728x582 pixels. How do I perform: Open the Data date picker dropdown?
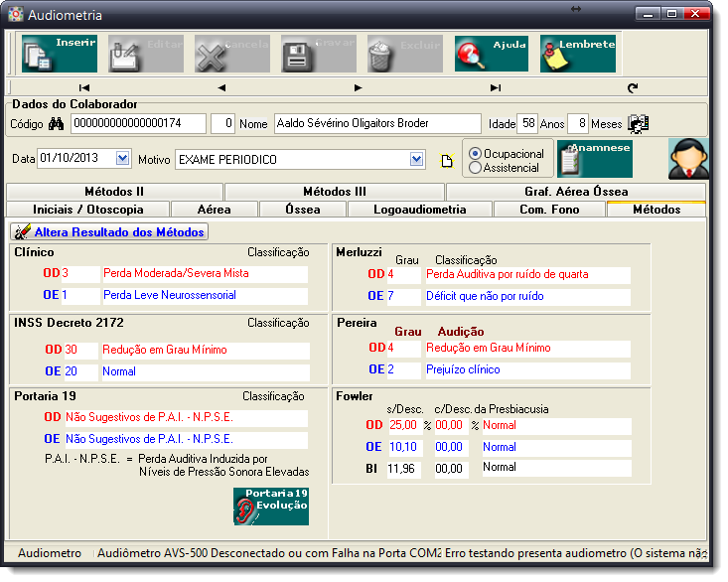(x=122, y=158)
